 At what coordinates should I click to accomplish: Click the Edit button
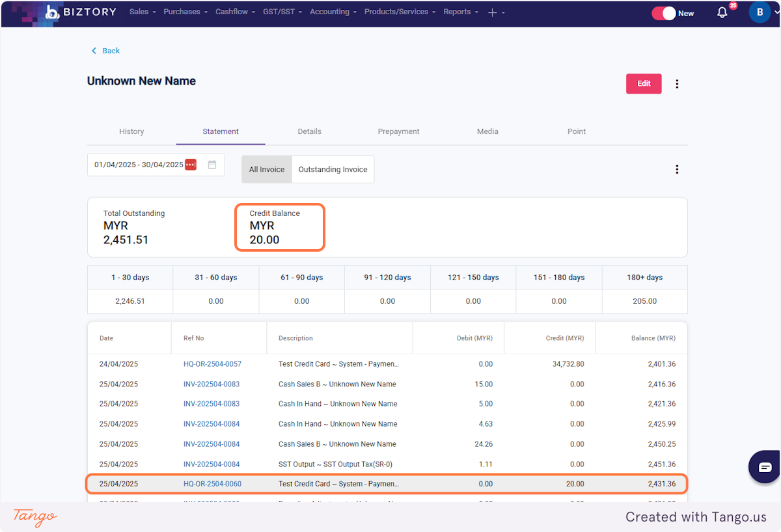pos(644,83)
